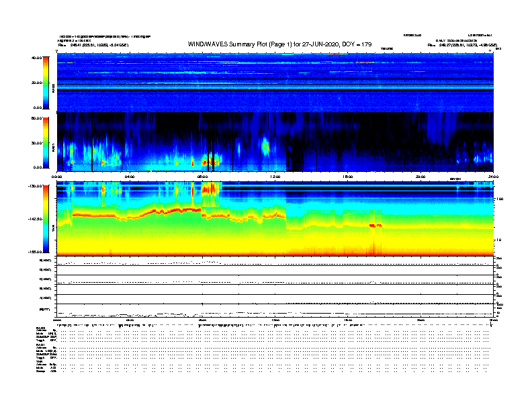
Task: Click the 30.00 label on RAD1 scale
Action: (x=36, y=143)
